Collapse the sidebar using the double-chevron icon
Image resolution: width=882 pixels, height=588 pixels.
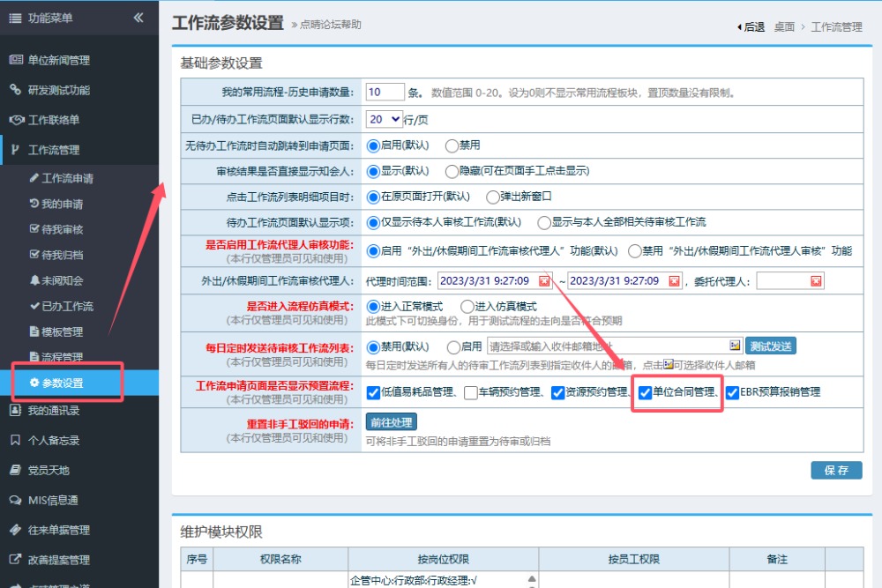pos(138,18)
